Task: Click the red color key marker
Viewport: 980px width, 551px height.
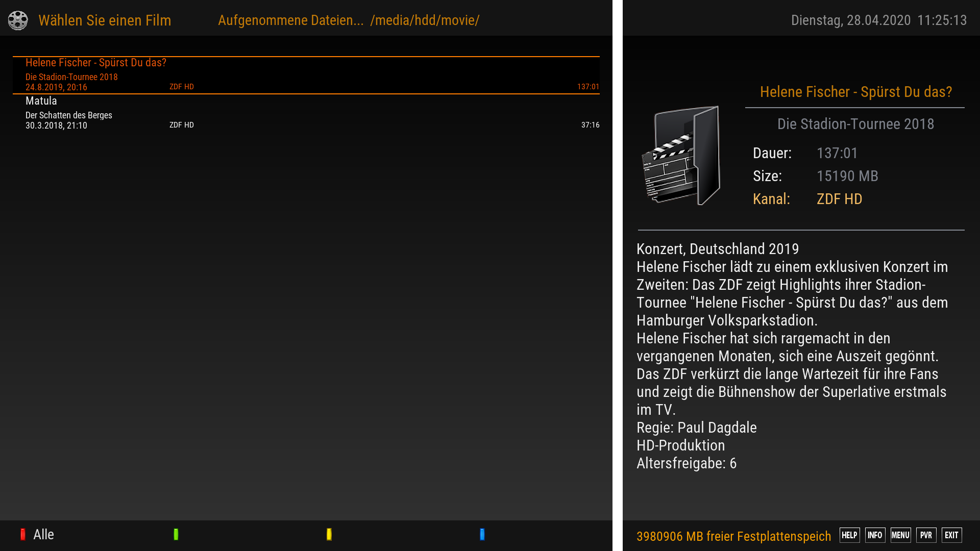Action: pyautogui.click(x=23, y=534)
